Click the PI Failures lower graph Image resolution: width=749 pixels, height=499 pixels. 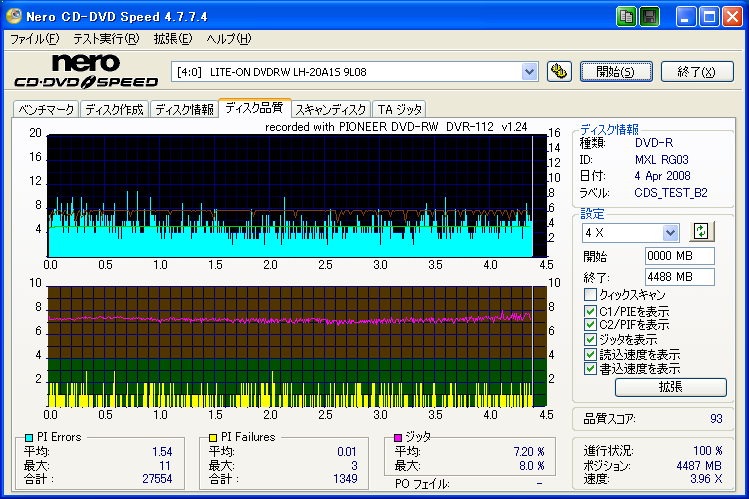tap(297, 347)
